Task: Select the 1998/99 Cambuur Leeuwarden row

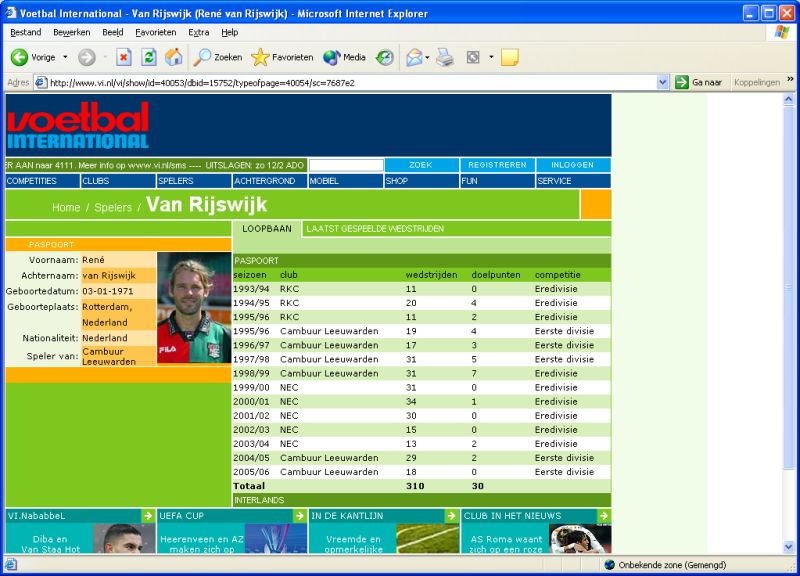Action: (421, 373)
